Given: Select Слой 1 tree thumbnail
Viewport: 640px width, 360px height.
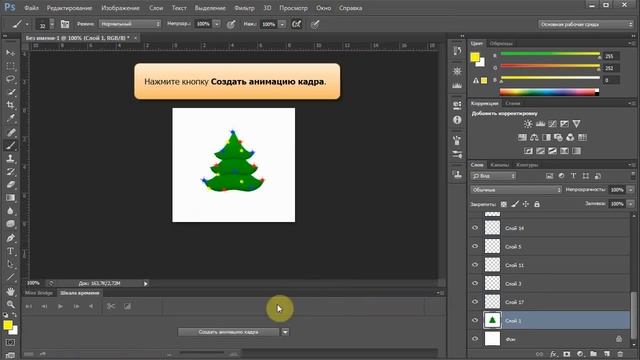Looking at the screenshot, I should [x=492, y=320].
